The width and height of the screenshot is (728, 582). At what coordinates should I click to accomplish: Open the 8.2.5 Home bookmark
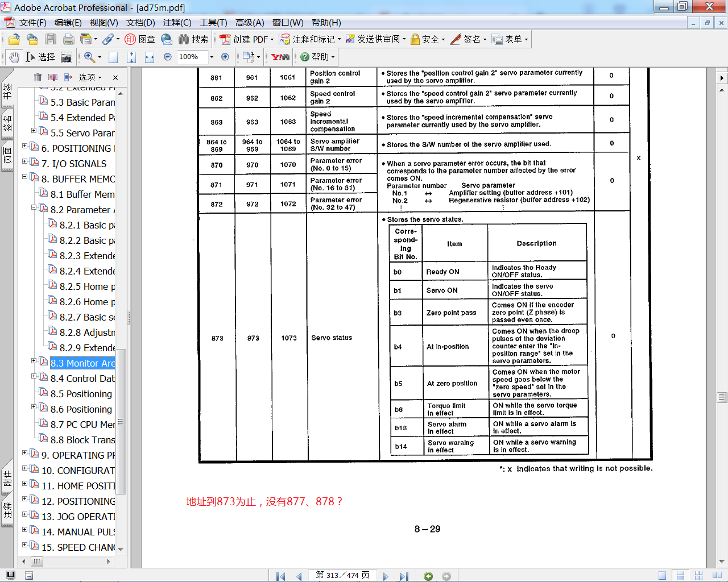click(x=87, y=286)
